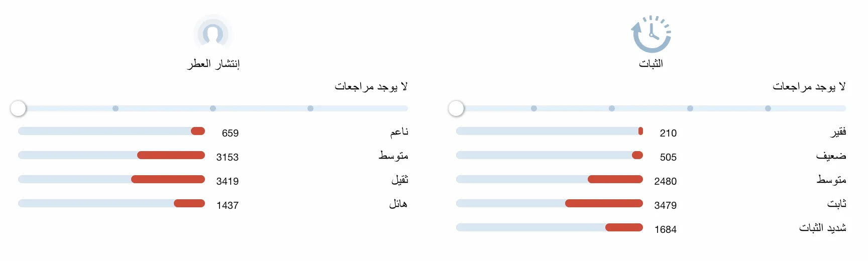Choose the ثابت longevity option
868x261 pixels.
(837, 204)
